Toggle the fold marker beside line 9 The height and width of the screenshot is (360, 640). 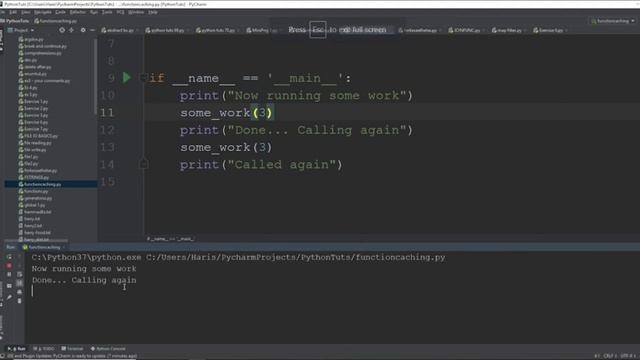pos(143,77)
